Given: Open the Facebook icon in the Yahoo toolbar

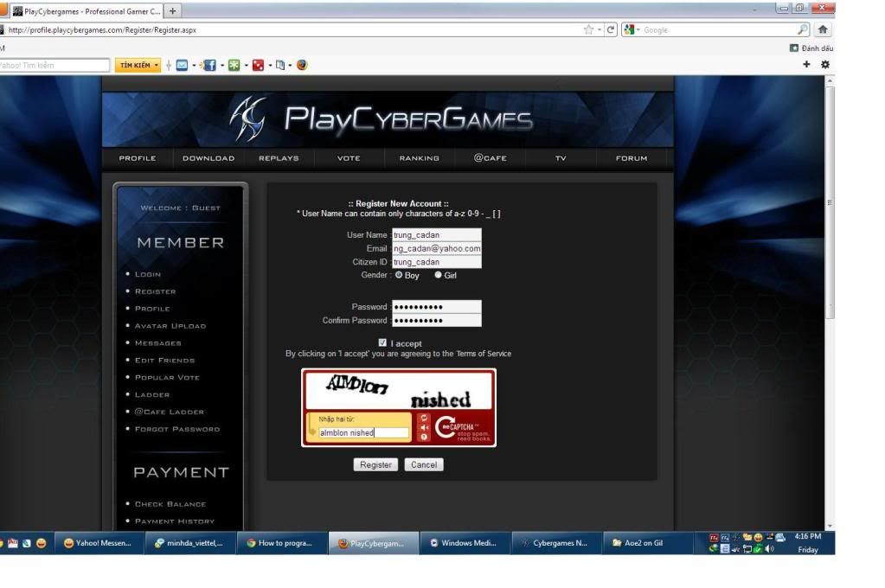Looking at the screenshot, I should (x=209, y=66).
